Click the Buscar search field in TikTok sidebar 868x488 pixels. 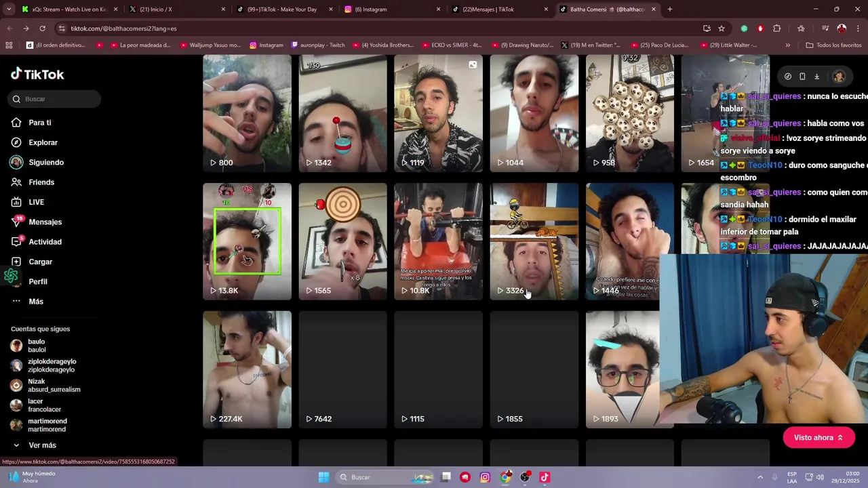click(54, 99)
